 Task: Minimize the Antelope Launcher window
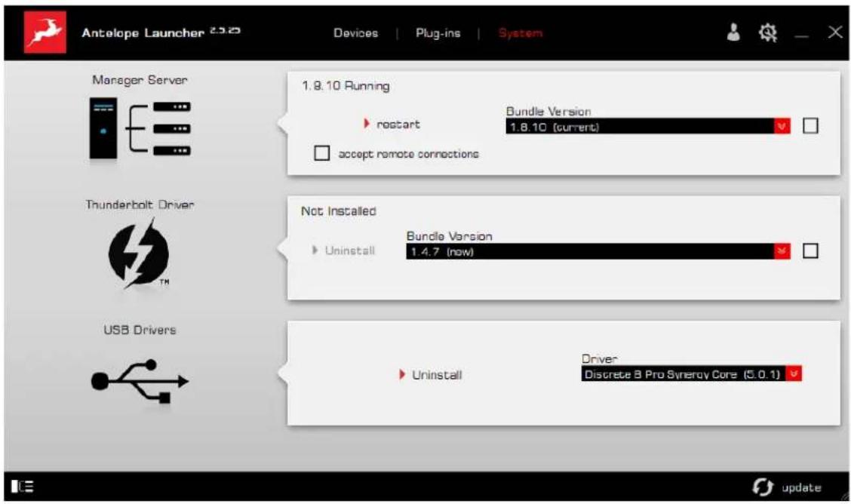point(802,35)
